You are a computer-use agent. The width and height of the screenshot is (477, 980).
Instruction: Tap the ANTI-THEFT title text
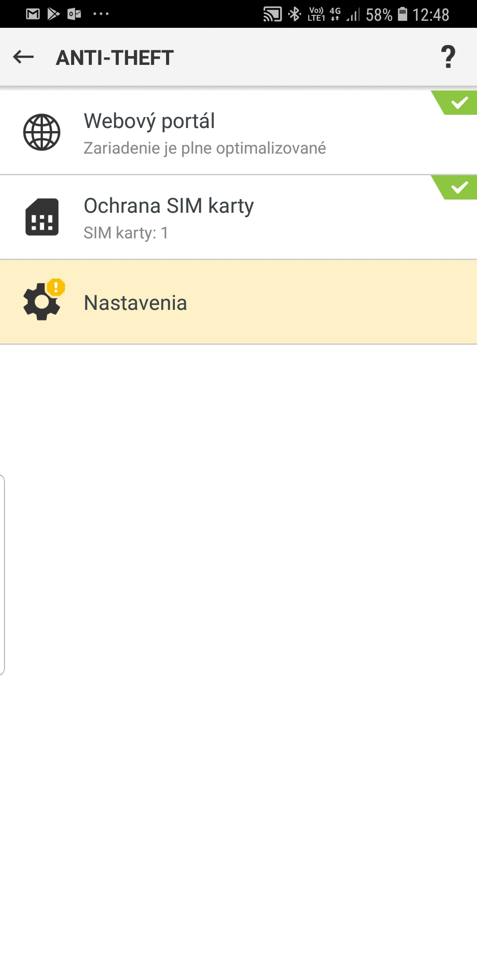coord(115,58)
